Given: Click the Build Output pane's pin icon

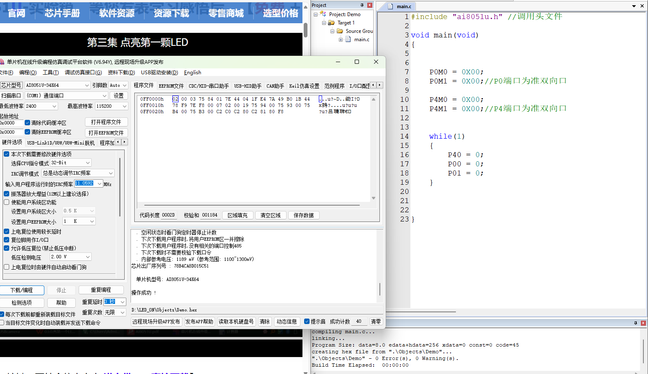Looking at the screenshot, I should (636, 323).
